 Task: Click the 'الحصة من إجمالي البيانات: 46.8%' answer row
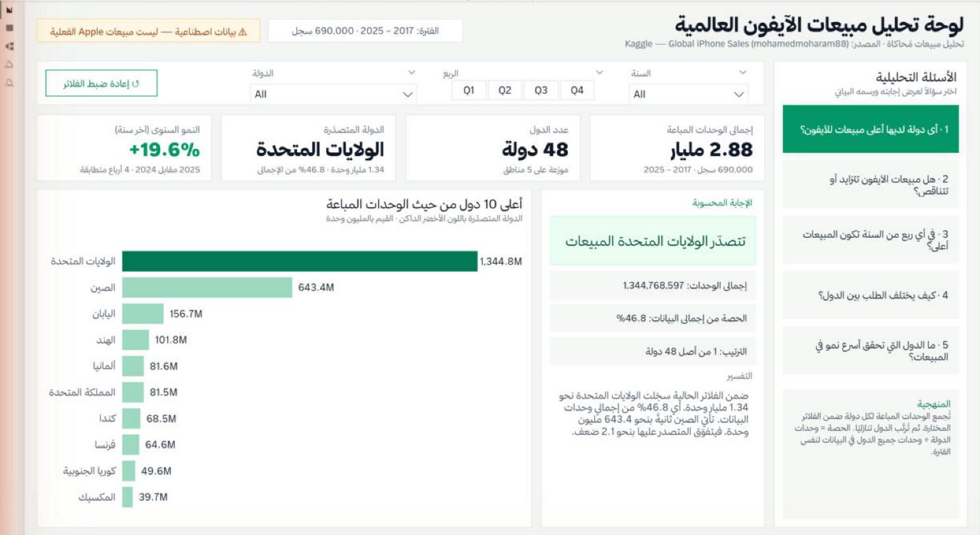pos(653,318)
